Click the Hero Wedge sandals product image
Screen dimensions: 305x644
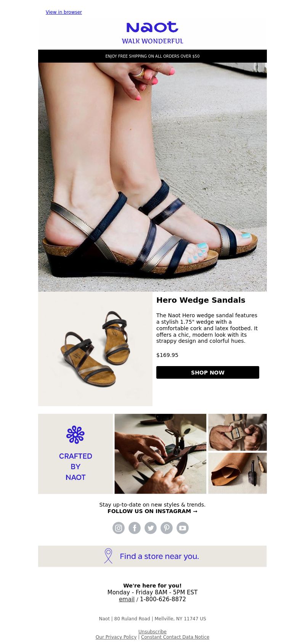tap(95, 349)
